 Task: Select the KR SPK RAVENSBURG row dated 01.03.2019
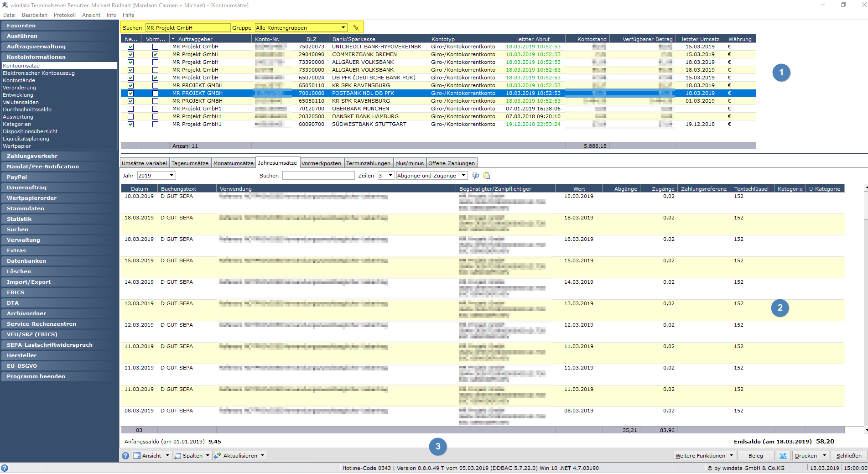438,101
